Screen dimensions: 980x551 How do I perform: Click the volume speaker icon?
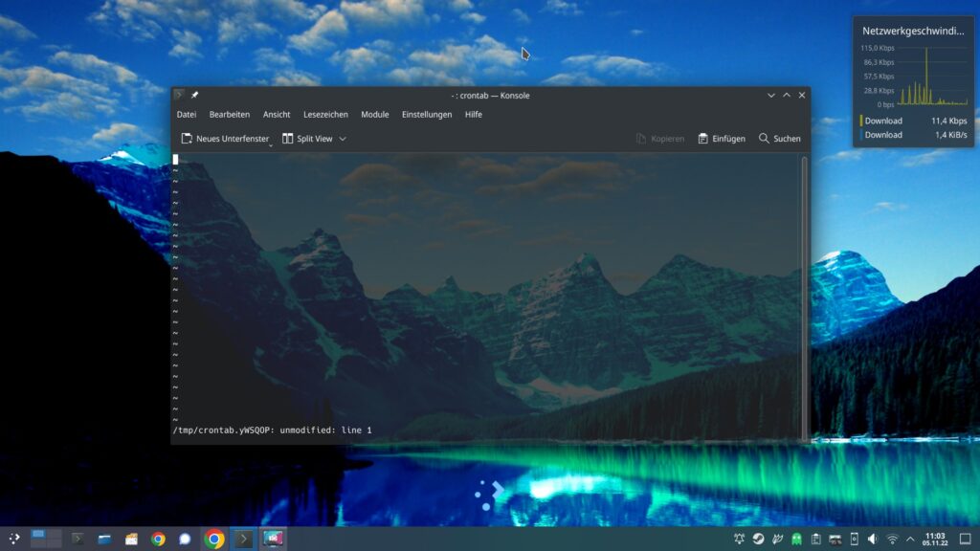pos(872,540)
